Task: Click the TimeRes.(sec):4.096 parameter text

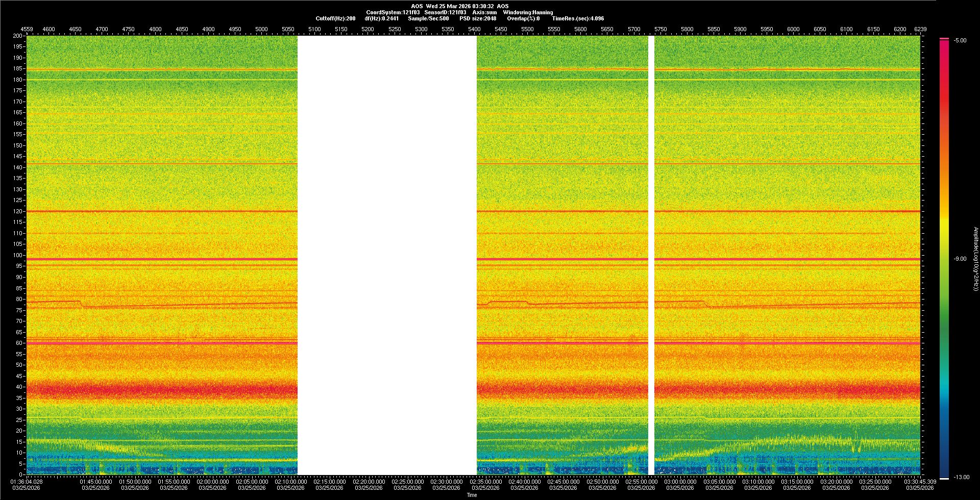Action: (578, 18)
